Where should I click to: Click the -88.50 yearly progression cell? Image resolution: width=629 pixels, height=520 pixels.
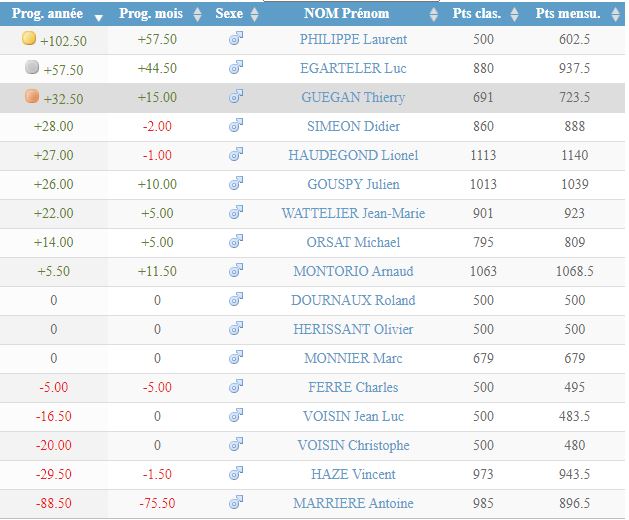(x=53, y=503)
